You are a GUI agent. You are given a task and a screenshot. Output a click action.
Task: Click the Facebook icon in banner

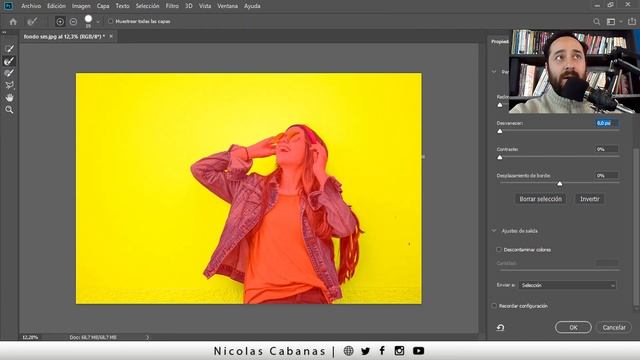tap(382, 351)
